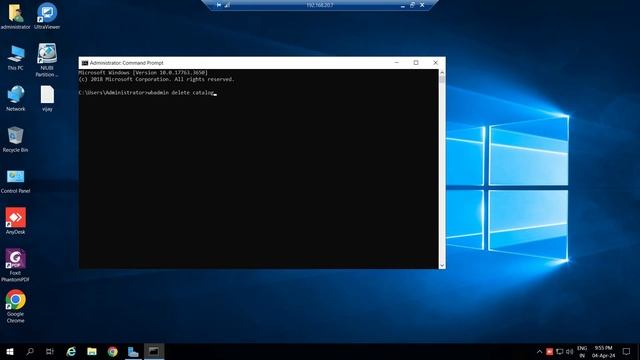Viewport: 640px width, 360px height.
Task: Open Control Panel desktop shortcut
Action: [x=16, y=181]
